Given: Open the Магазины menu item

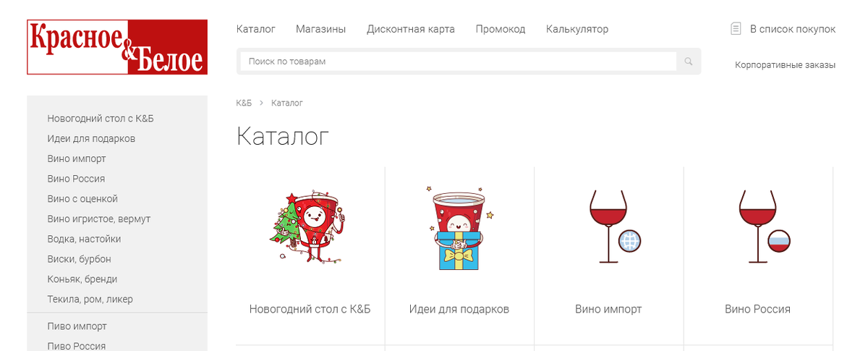Looking at the screenshot, I should 320,29.
